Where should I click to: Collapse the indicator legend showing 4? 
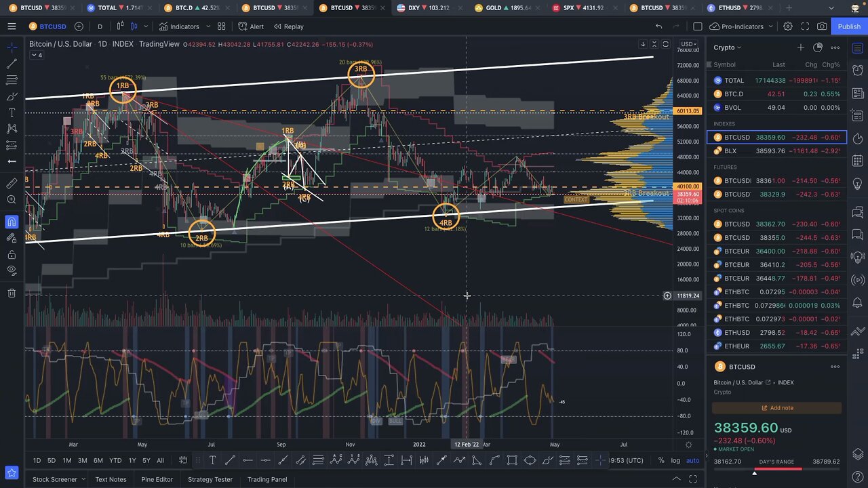tap(36, 55)
